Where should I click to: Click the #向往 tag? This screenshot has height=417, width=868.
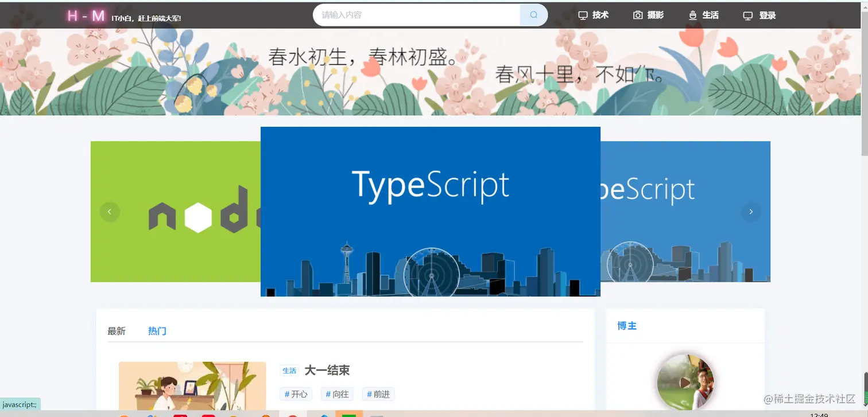338,394
